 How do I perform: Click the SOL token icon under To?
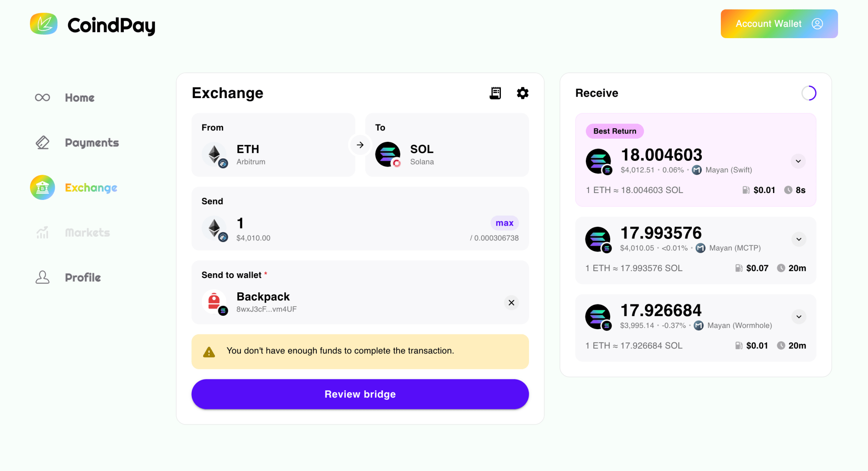click(388, 154)
